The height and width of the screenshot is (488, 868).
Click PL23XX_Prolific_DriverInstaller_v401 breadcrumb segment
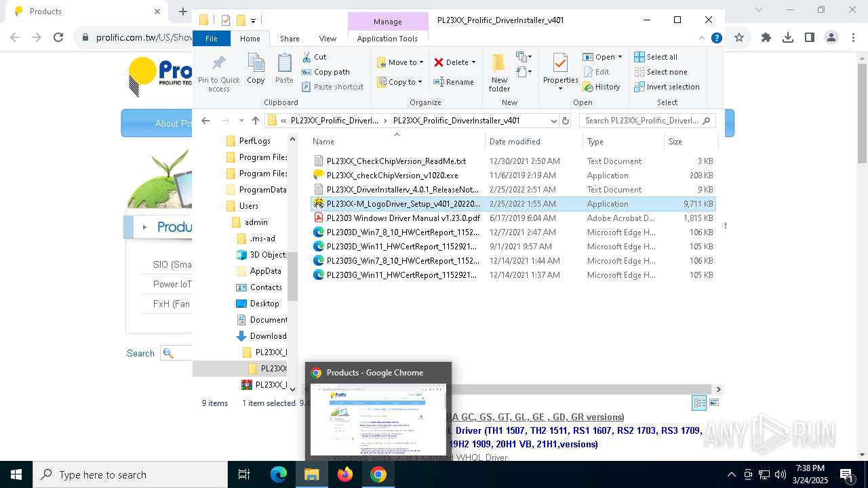[x=456, y=121]
